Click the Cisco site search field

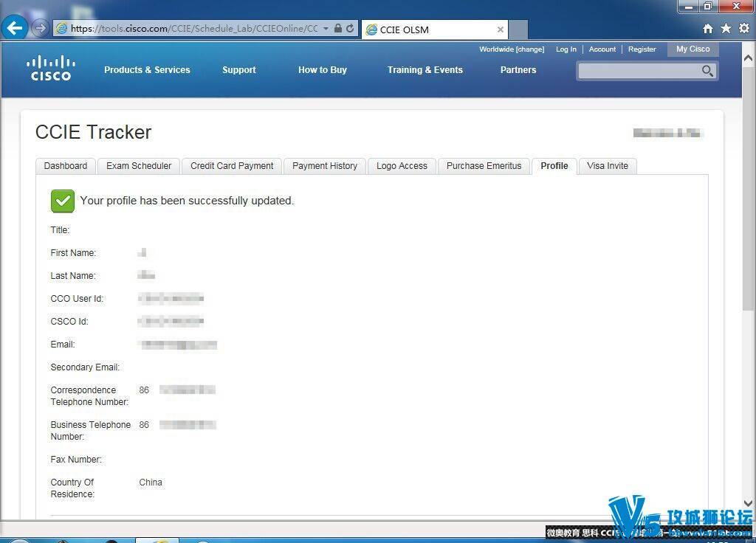(639, 71)
